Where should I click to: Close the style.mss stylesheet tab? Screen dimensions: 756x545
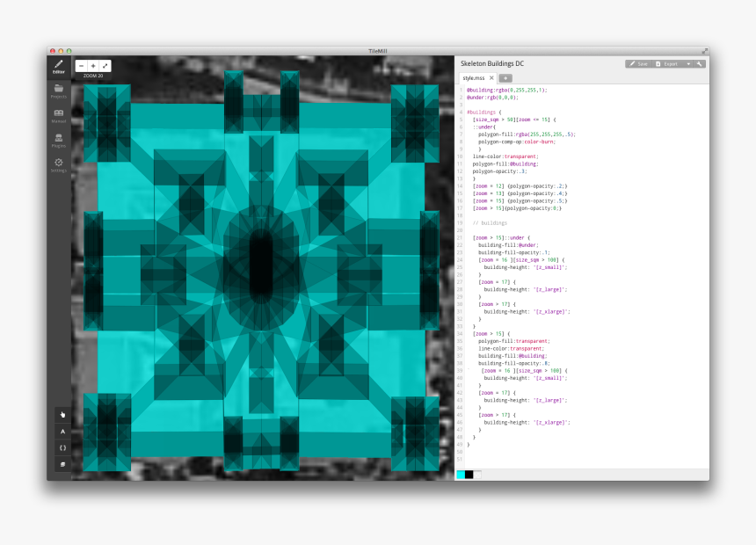click(x=491, y=78)
